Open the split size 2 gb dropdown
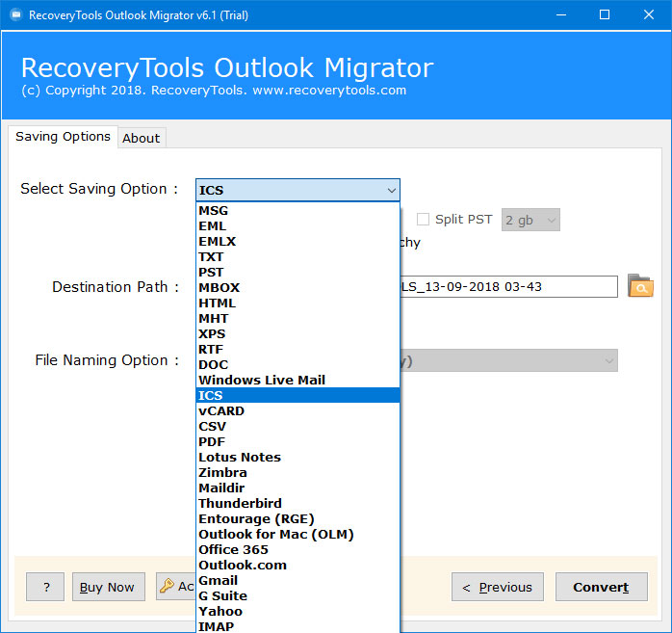This screenshot has width=672, height=633. (530, 219)
